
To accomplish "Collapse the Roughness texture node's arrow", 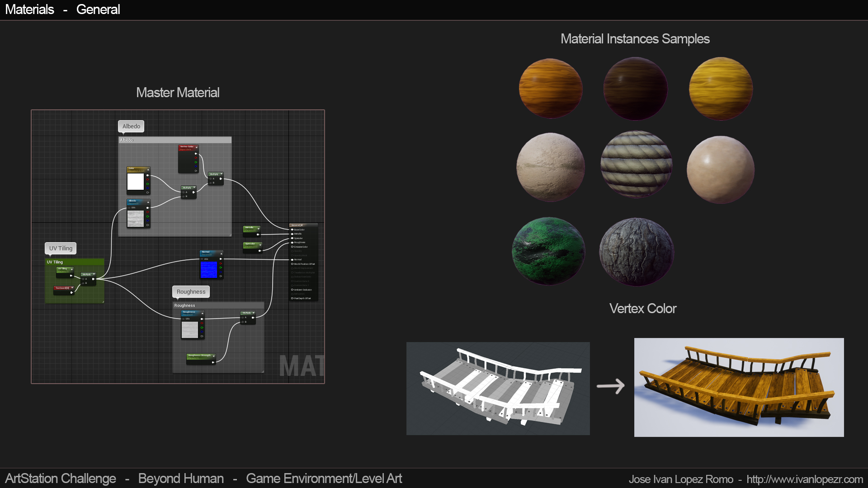I will 202,313.
